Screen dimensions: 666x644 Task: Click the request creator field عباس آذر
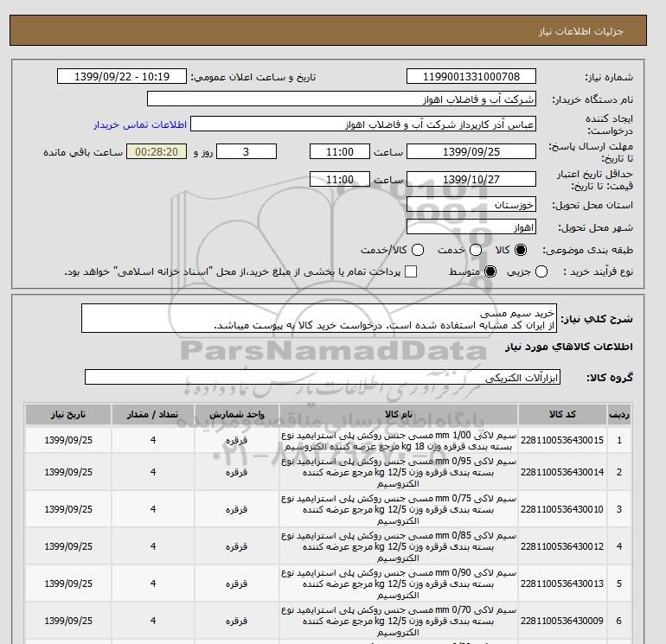pyautogui.click(x=363, y=124)
